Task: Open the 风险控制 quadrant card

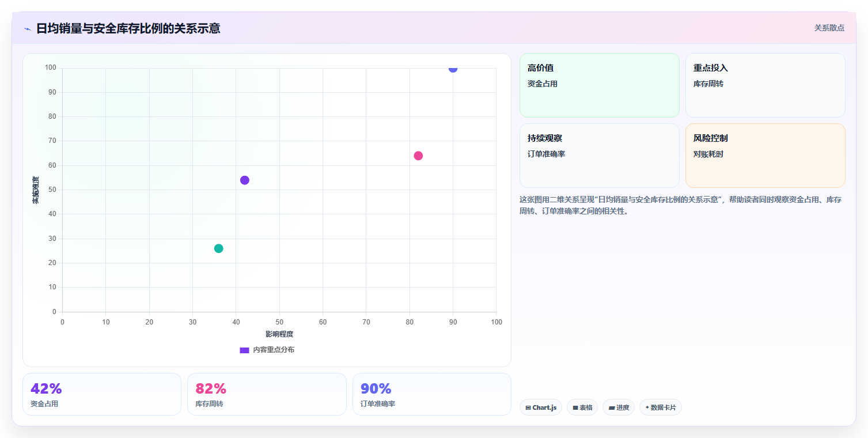Action: (765, 156)
